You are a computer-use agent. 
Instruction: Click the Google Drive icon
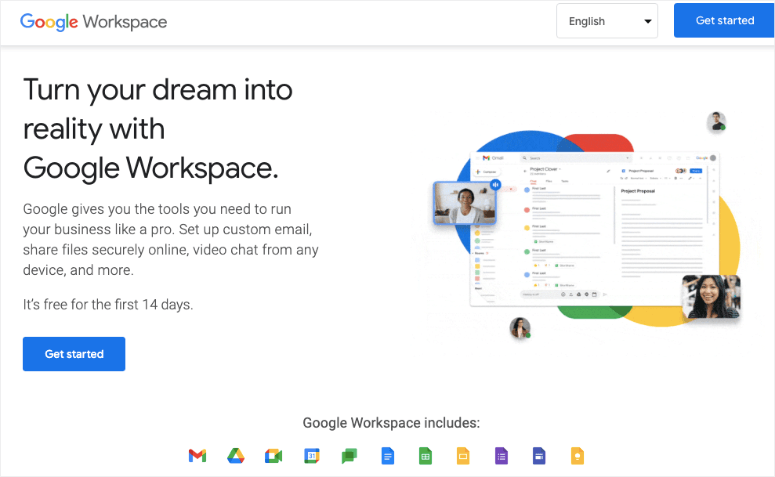coord(235,456)
